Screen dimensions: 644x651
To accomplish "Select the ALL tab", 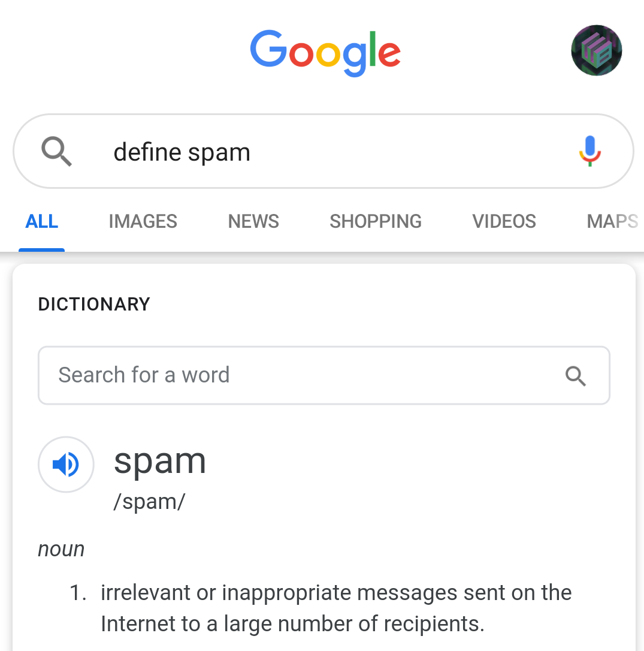I will click(x=41, y=221).
